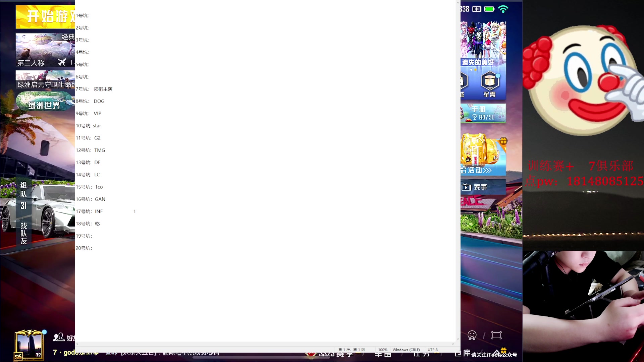The height and width of the screenshot is (362, 644).
Task: Click the Notepad horizontal scrollbar left arrow
Action: [x=77, y=344]
